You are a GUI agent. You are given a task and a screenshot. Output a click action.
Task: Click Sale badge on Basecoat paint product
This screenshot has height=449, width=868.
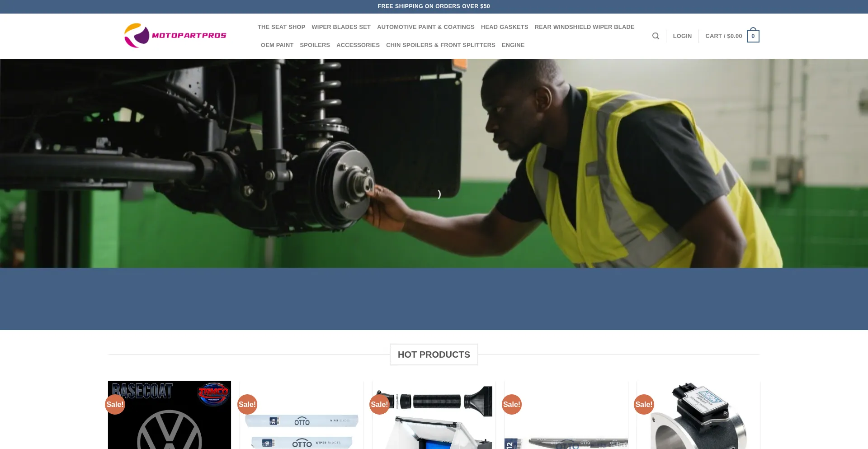115,404
